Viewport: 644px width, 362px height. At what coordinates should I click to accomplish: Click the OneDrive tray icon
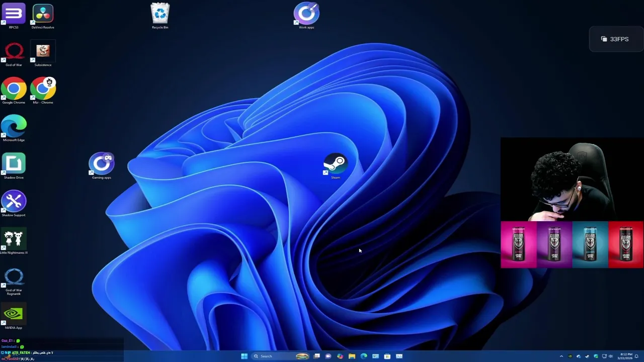pyautogui.click(x=579, y=356)
